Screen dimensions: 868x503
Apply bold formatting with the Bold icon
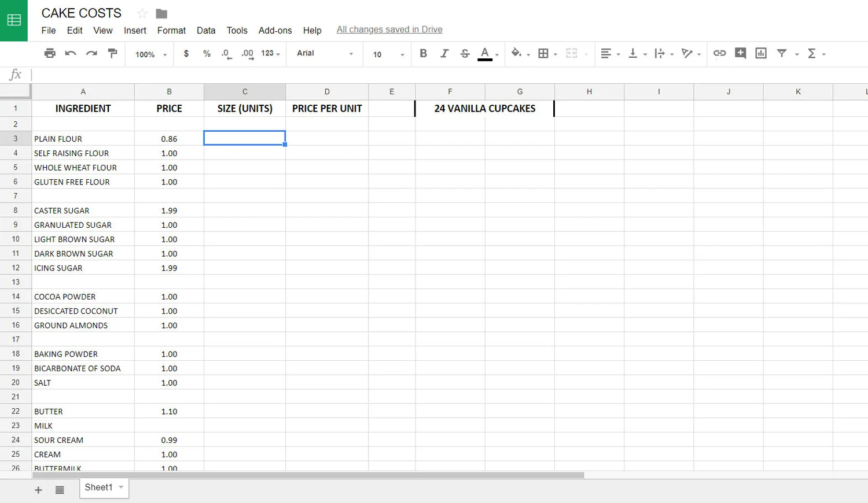(423, 53)
